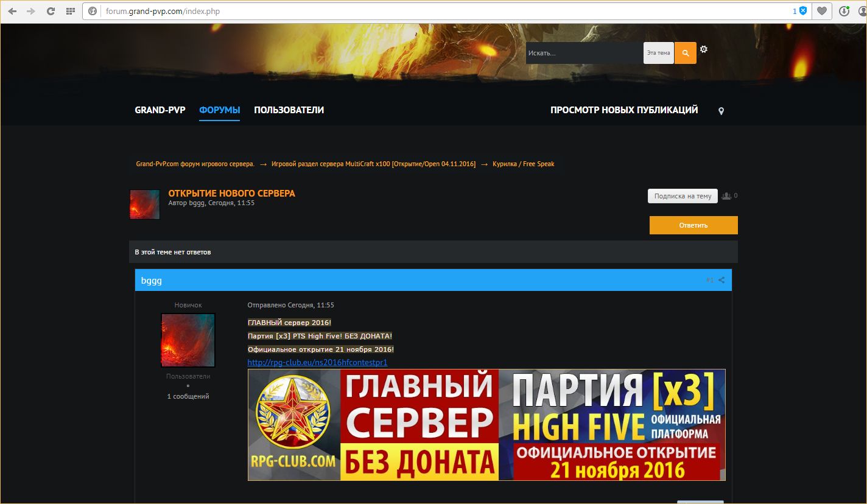
Task: Go to Курилка / Free Speak breadcrumb
Action: [524, 164]
